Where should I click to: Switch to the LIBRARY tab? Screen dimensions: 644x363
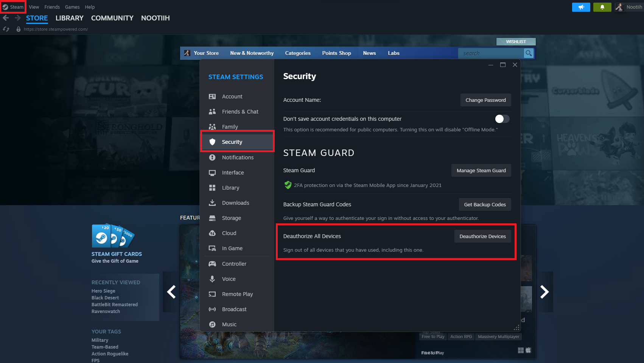[x=70, y=18]
